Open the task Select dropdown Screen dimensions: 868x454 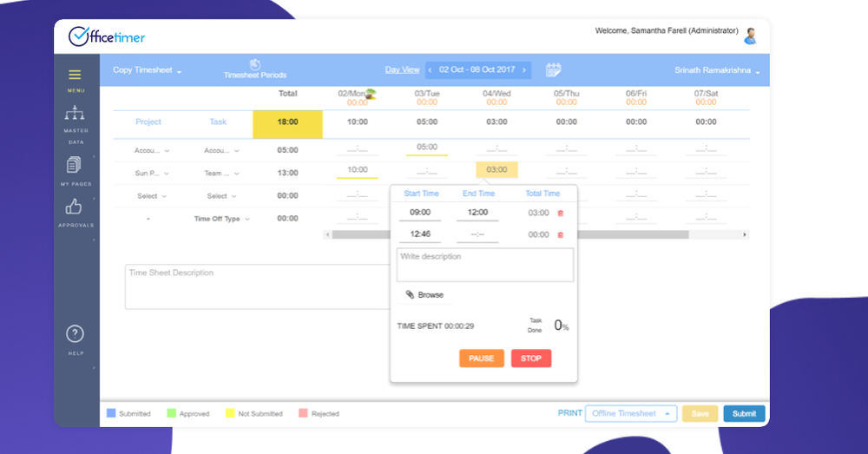click(x=221, y=196)
